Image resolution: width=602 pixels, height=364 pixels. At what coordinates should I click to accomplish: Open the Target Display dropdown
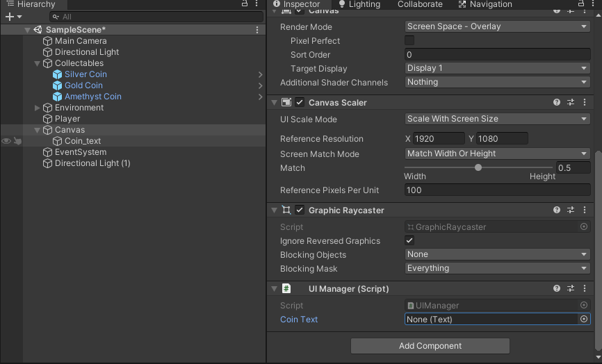coord(498,68)
